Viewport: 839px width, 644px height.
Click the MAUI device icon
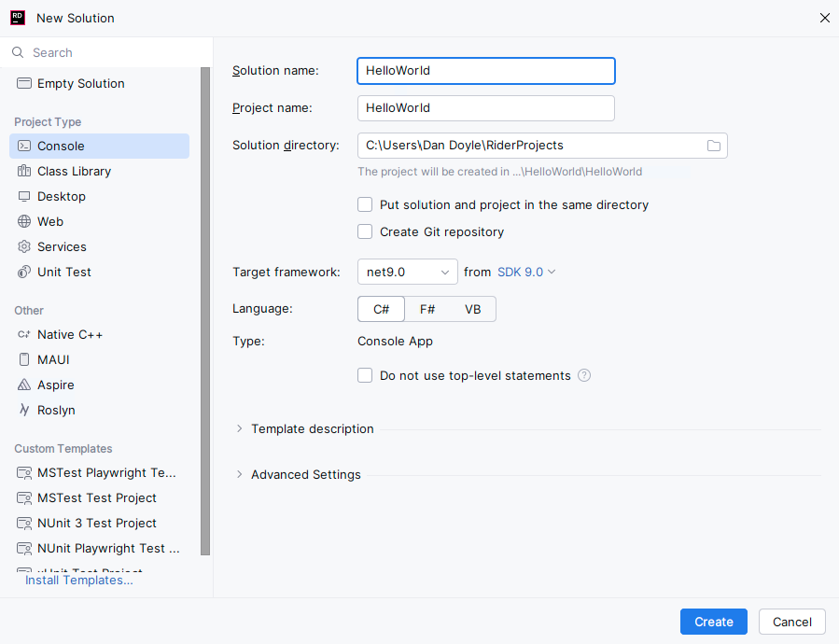tap(24, 359)
